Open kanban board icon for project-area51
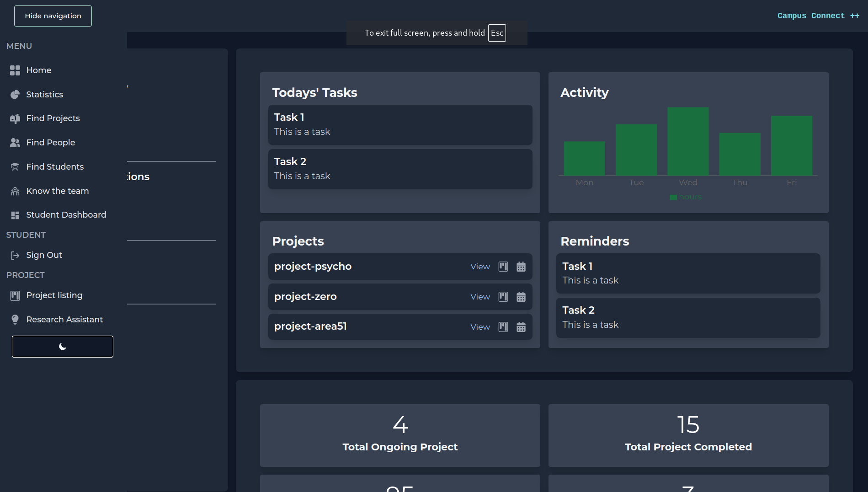 pos(503,327)
